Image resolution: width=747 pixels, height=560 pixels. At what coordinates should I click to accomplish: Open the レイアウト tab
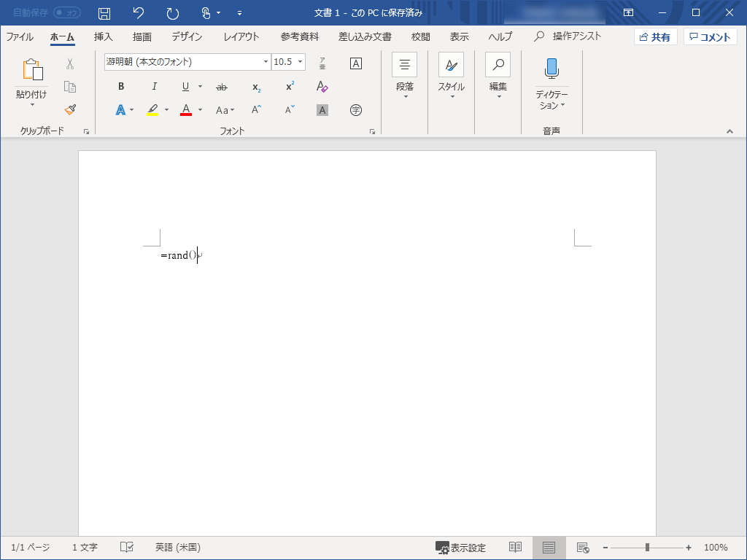[241, 36]
